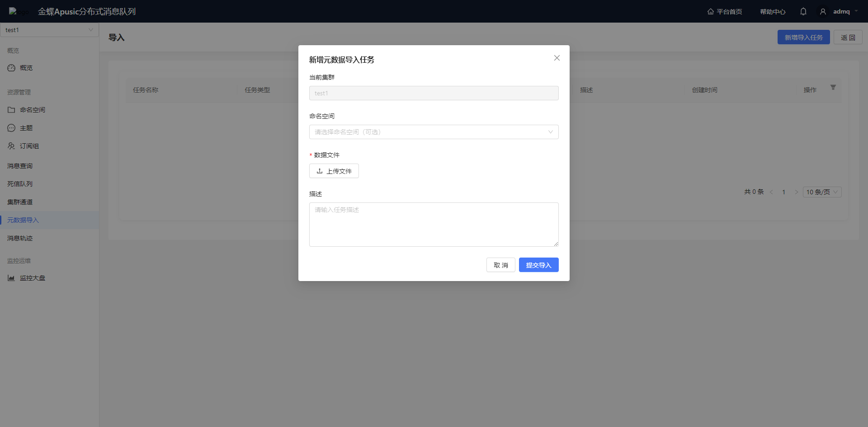This screenshot has height=427, width=868.
Task: Open 死信队列 menu item
Action: click(x=49, y=184)
